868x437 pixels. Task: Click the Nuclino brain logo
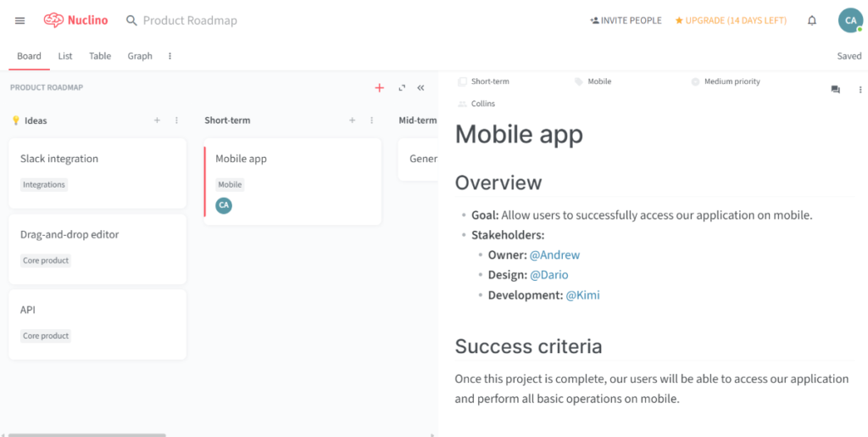pyautogui.click(x=53, y=20)
